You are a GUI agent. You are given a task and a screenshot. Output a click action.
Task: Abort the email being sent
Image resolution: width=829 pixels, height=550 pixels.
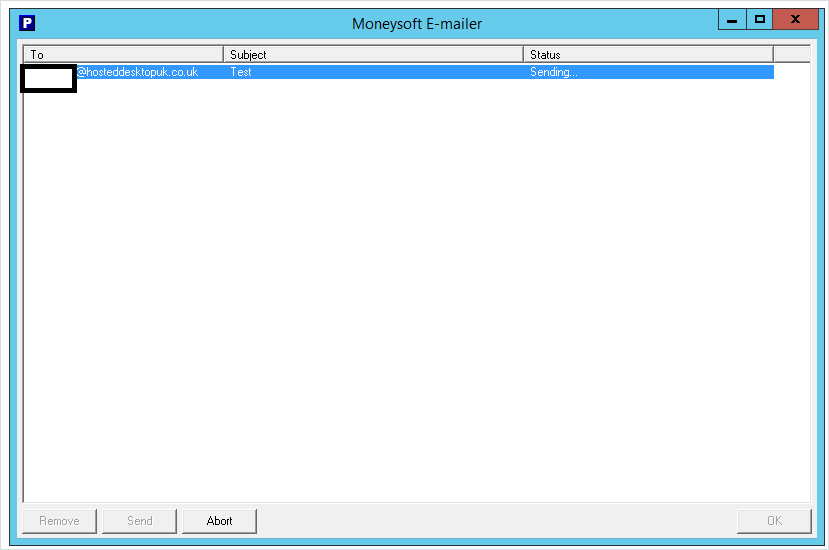pyautogui.click(x=219, y=521)
